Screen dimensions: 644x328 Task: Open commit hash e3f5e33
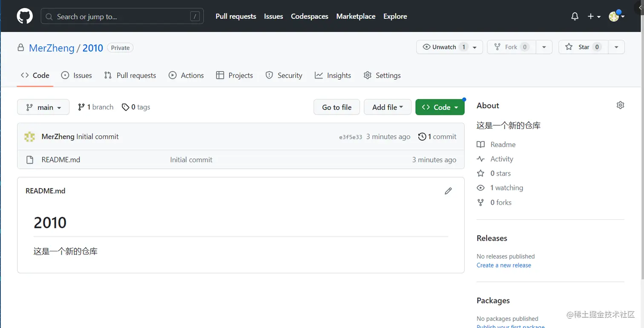[351, 137]
